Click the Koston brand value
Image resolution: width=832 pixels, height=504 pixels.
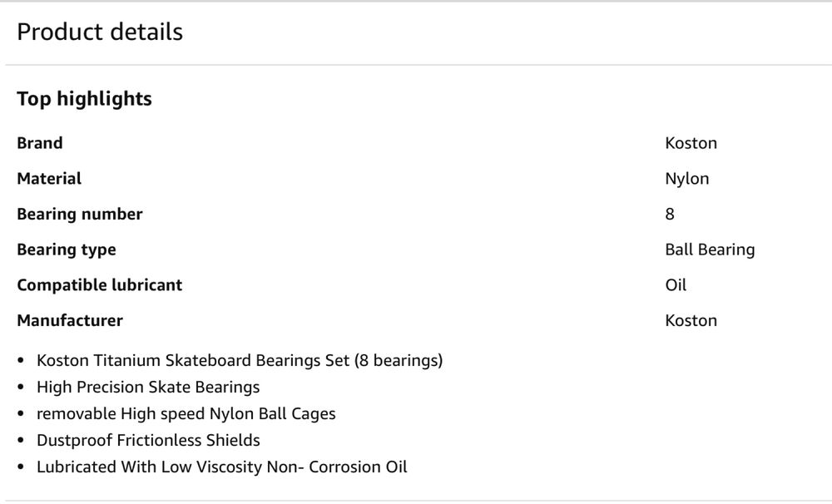pos(691,143)
